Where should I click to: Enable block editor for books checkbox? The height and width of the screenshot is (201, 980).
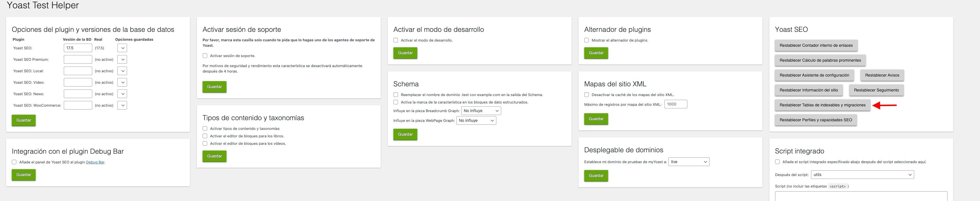click(205, 136)
